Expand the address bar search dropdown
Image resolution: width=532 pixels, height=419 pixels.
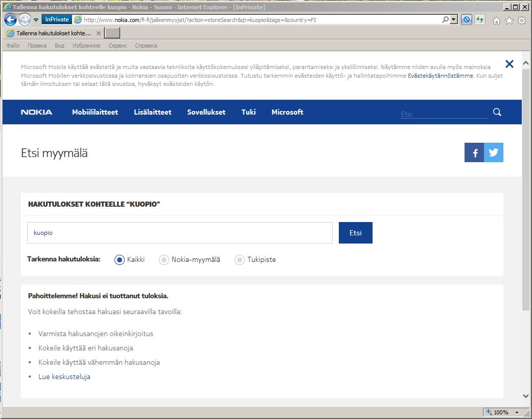coord(454,20)
